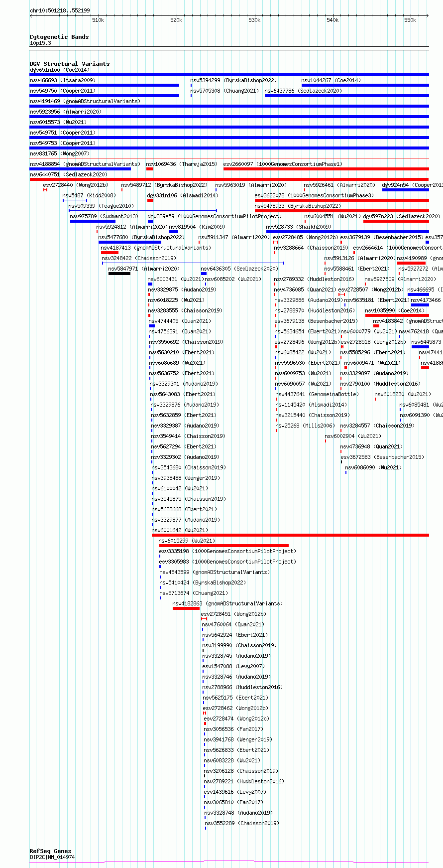Viewport: 443px width, 868px height.
Task: Select the Cytogenetic Bands track title
Action: 59,37
